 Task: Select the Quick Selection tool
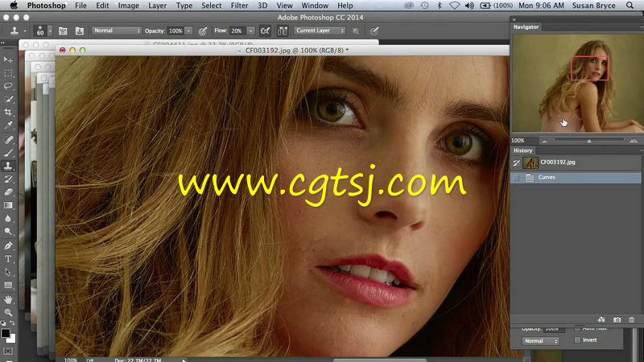pos(8,99)
